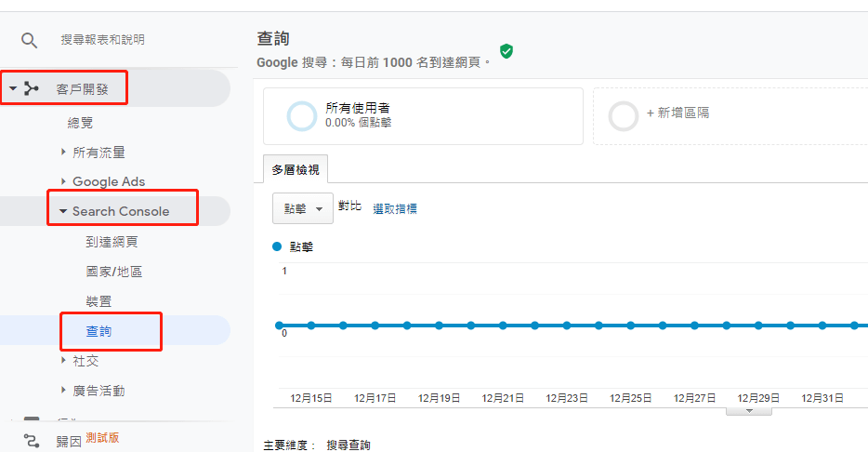Open the 點擊 metric dropdown
The width and height of the screenshot is (868, 452).
pyautogui.click(x=303, y=209)
